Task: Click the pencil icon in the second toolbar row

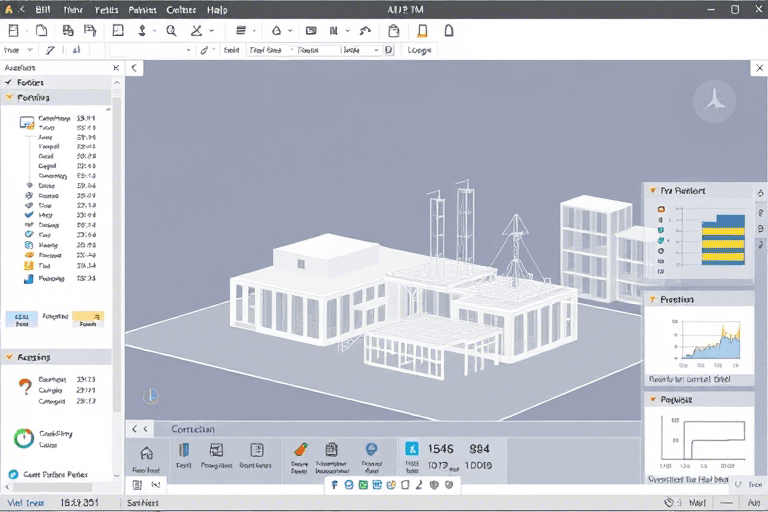Action: 50,50
